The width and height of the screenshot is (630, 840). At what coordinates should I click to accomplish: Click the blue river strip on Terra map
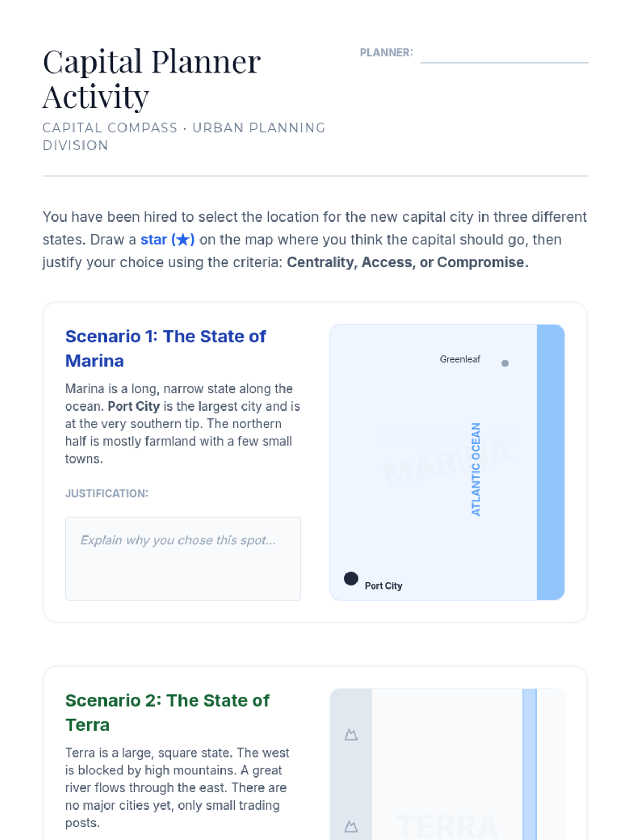tap(529, 764)
